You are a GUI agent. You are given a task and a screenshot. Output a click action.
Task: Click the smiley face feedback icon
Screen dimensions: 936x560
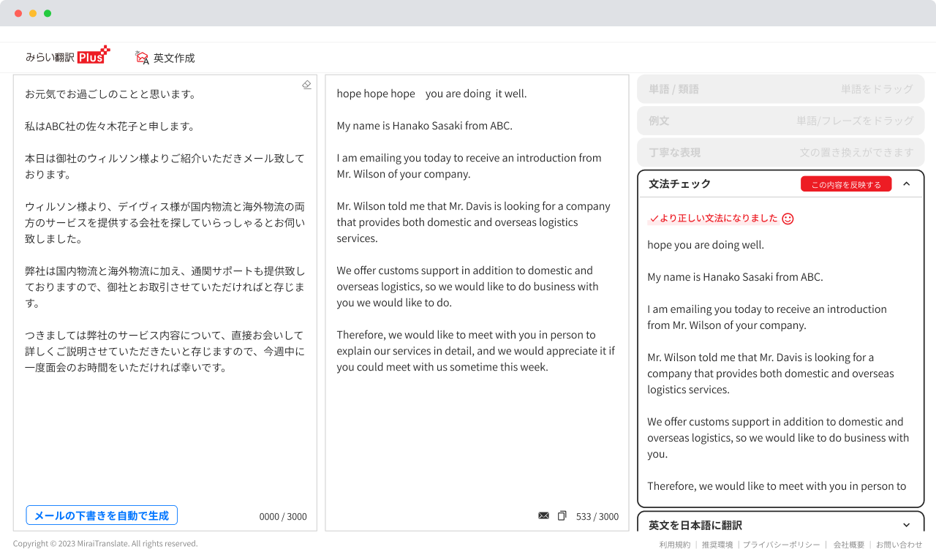tap(788, 219)
